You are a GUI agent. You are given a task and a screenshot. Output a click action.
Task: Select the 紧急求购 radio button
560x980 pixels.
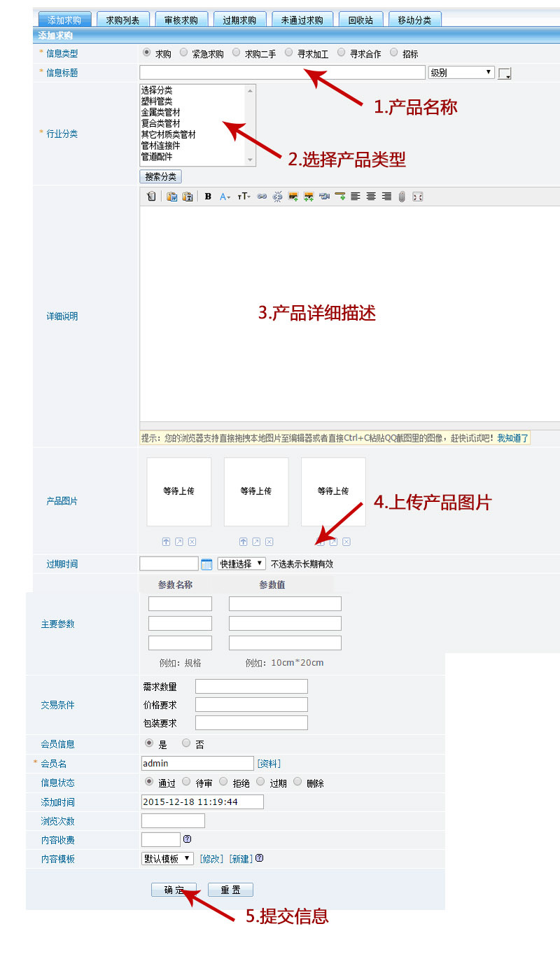click(184, 52)
